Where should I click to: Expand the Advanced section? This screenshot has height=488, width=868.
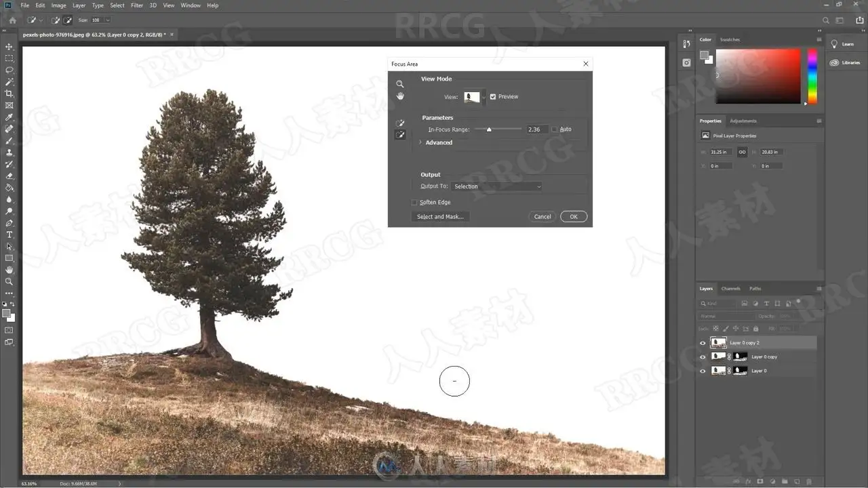[x=420, y=142]
